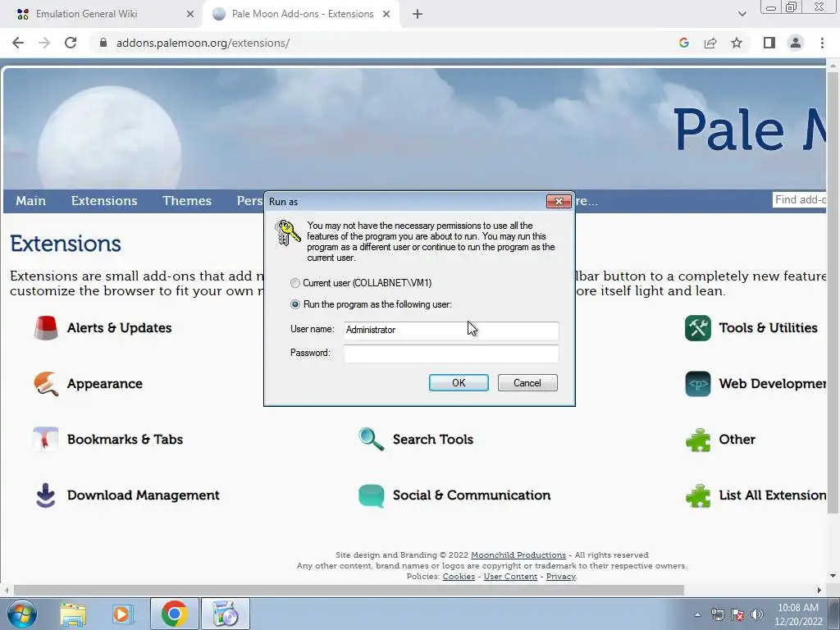Viewport: 840px width, 630px height.
Task: Click the browser forward arrow
Action: pyautogui.click(x=44, y=43)
